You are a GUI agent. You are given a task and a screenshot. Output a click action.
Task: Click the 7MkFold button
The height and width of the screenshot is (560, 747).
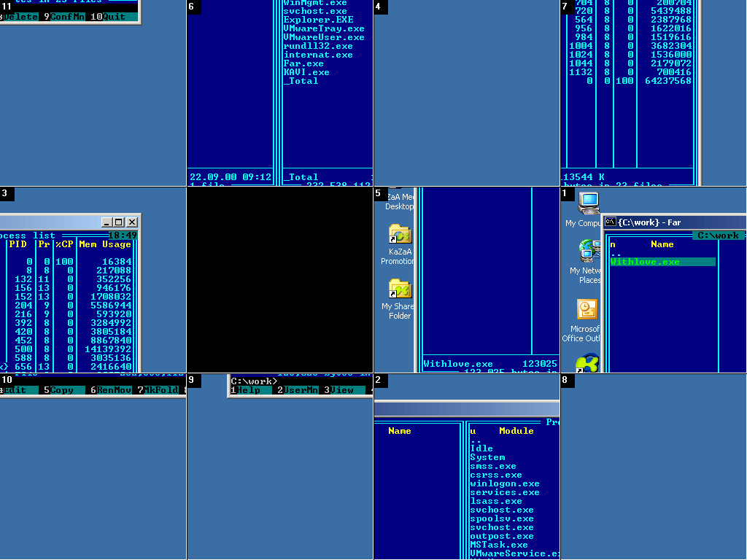pyautogui.click(x=158, y=389)
